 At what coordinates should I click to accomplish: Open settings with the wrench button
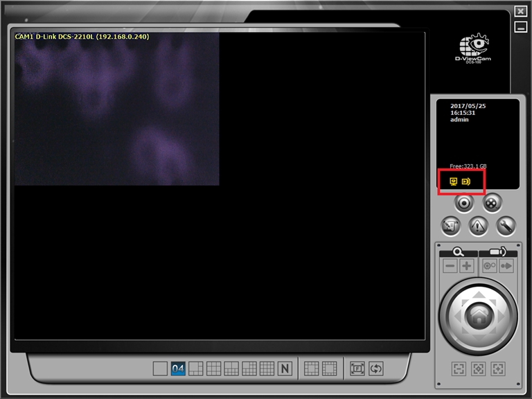(x=506, y=225)
